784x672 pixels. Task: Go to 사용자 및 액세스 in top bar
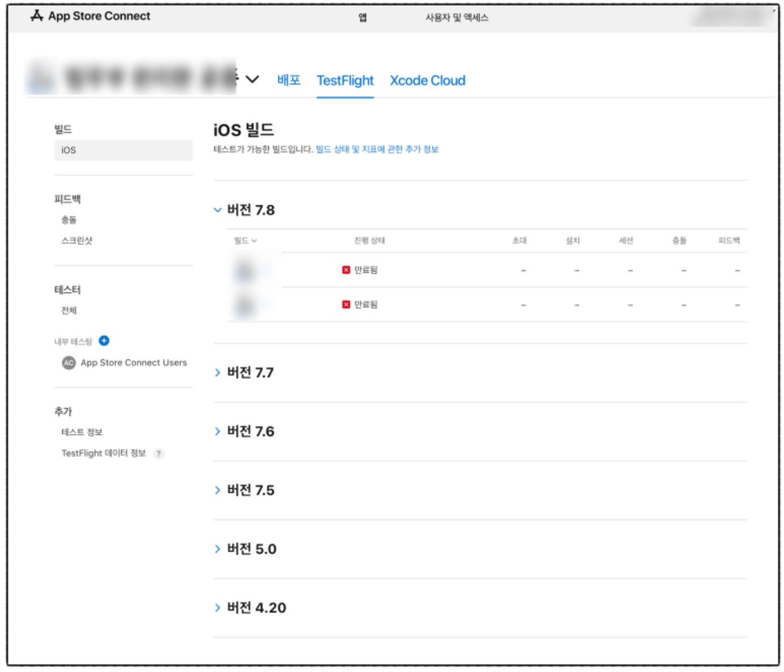coord(457,18)
